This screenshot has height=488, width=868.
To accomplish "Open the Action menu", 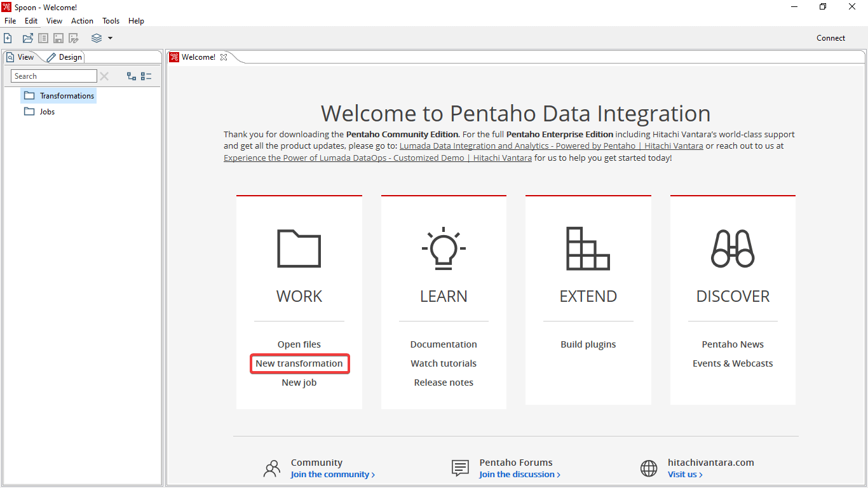I will (82, 21).
